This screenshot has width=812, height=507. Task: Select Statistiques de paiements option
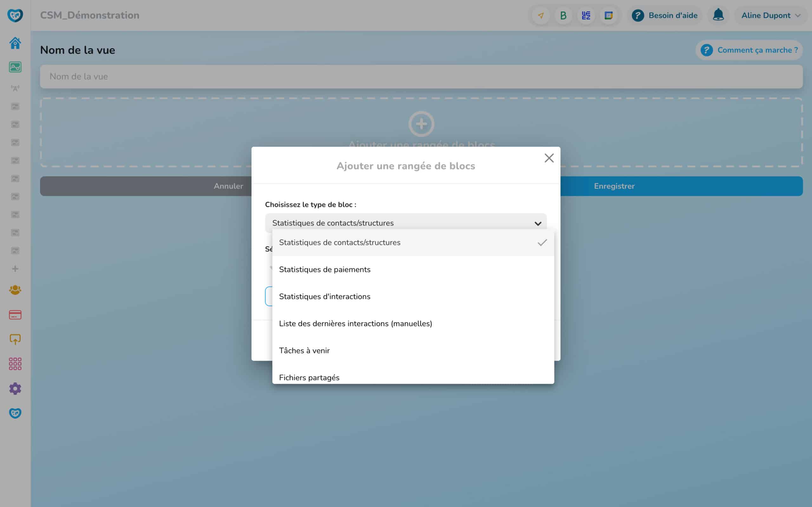(325, 270)
